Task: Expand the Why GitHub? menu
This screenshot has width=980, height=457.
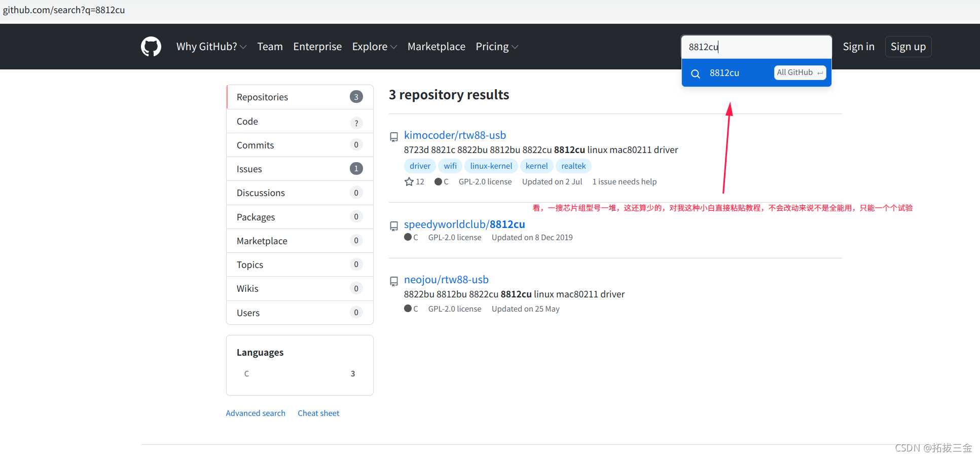Action: pyautogui.click(x=211, y=47)
